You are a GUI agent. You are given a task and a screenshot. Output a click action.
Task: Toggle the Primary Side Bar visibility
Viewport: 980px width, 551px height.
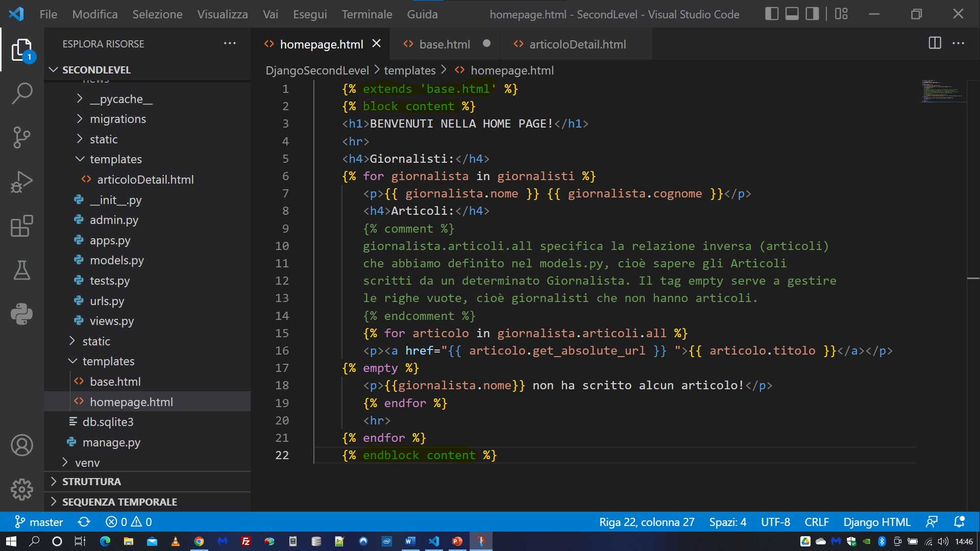click(x=772, y=14)
